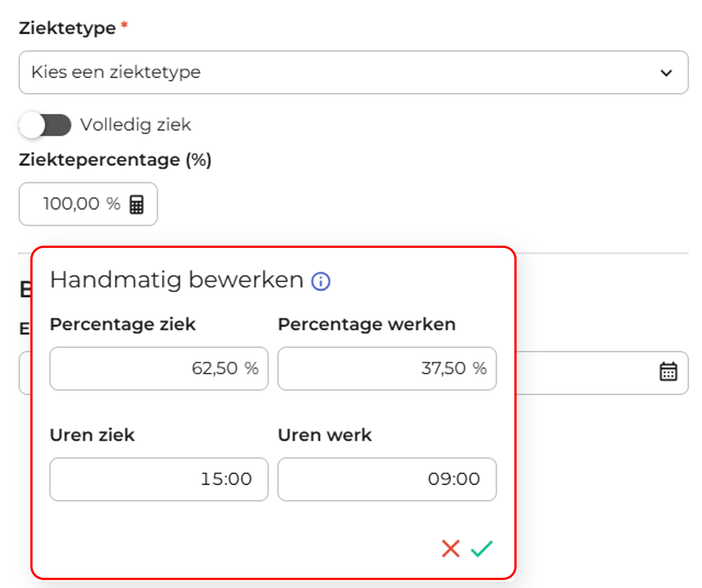Click the Uren ziek 15:00 field
Image resolution: width=702 pixels, height=588 pixels.
(159, 479)
